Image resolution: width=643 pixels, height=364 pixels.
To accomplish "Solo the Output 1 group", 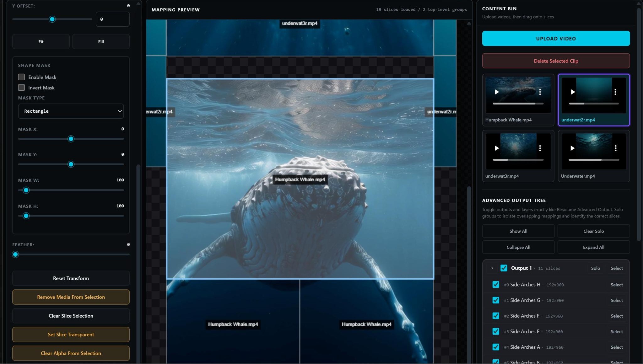I will [595, 268].
